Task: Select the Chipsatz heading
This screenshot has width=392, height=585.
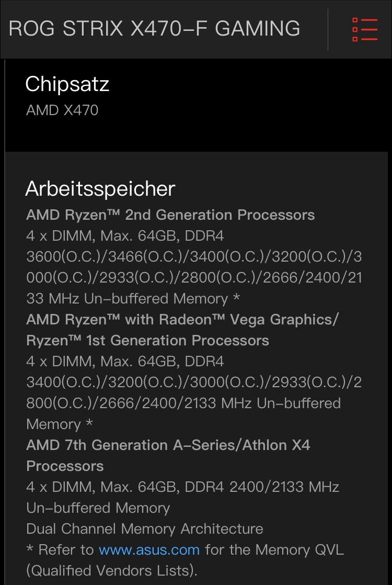Action: (x=67, y=84)
